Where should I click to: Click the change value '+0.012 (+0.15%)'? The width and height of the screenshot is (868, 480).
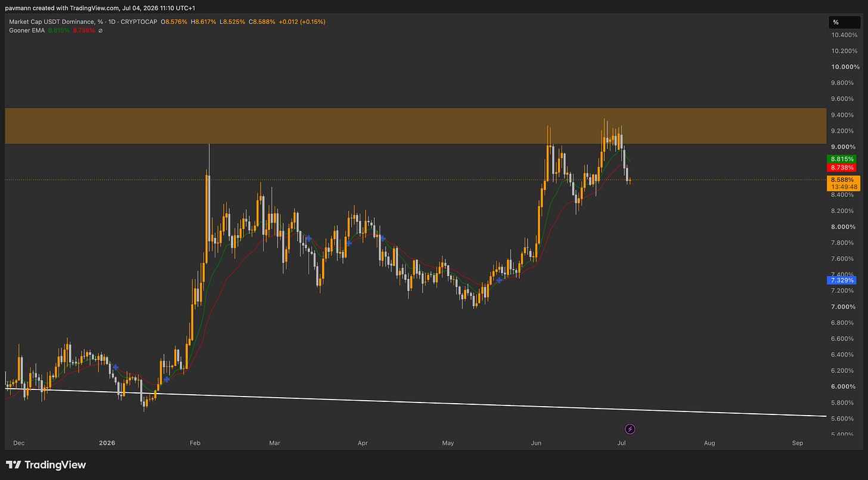(303, 21)
